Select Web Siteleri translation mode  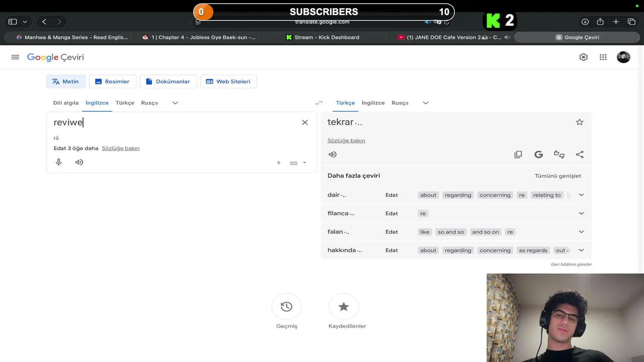coord(228,81)
